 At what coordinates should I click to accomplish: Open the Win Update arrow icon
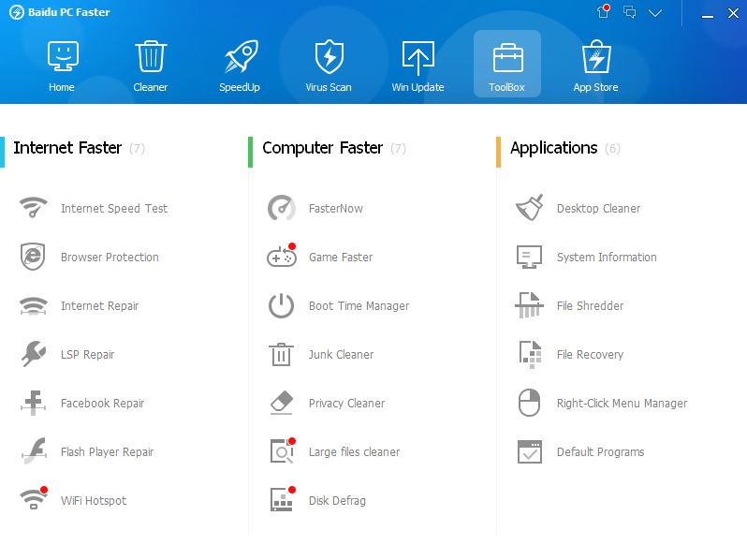click(417, 58)
